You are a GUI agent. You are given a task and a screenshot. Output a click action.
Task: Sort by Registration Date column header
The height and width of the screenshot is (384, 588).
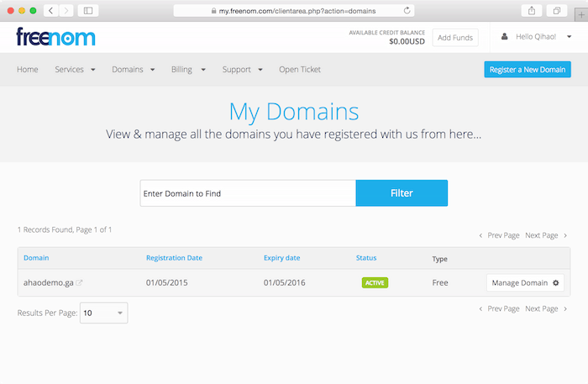click(x=174, y=258)
